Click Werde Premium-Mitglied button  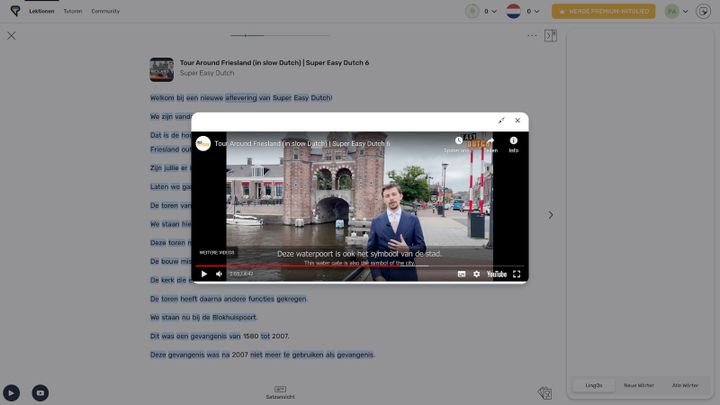coord(603,11)
